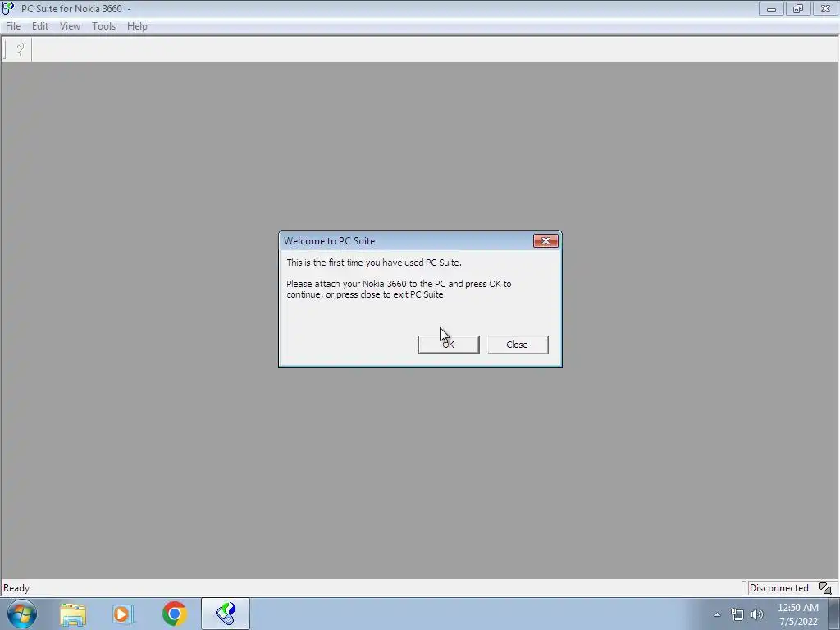Open the View menu

click(70, 26)
